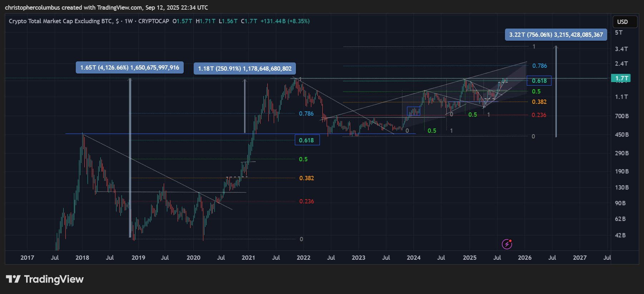
Task: Select the red 0.236 label near 90B
Action: tap(306, 201)
